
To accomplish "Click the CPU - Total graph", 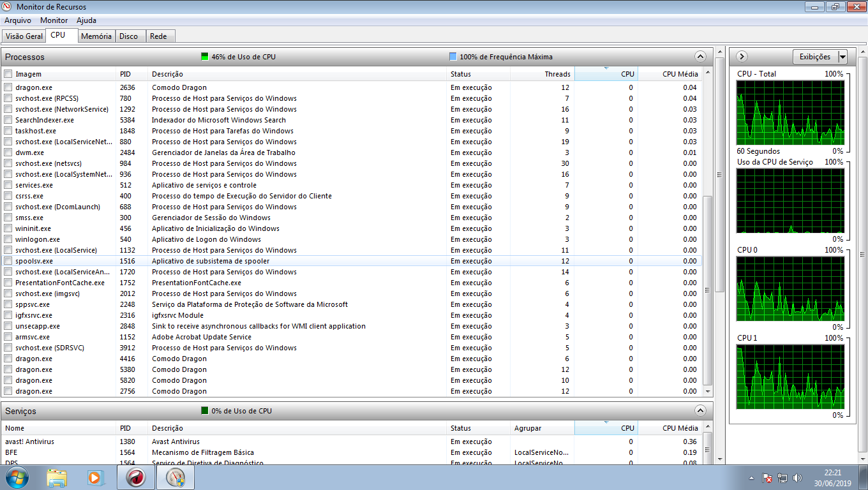I will pyautogui.click(x=790, y=112).
